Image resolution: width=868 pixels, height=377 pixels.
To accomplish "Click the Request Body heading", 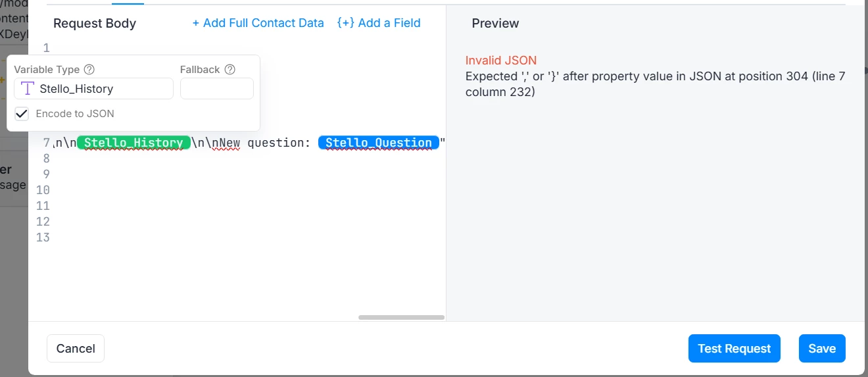I will 95,23.
